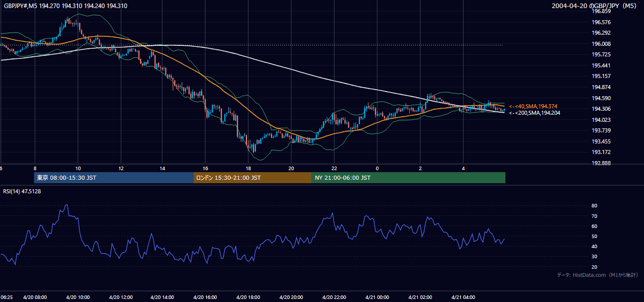The height and width of the screenshot is (302, 644).
Task: Click the 2004-04-20 のGBP/JPY (M5) title
Action: click(x=595, y=6)
